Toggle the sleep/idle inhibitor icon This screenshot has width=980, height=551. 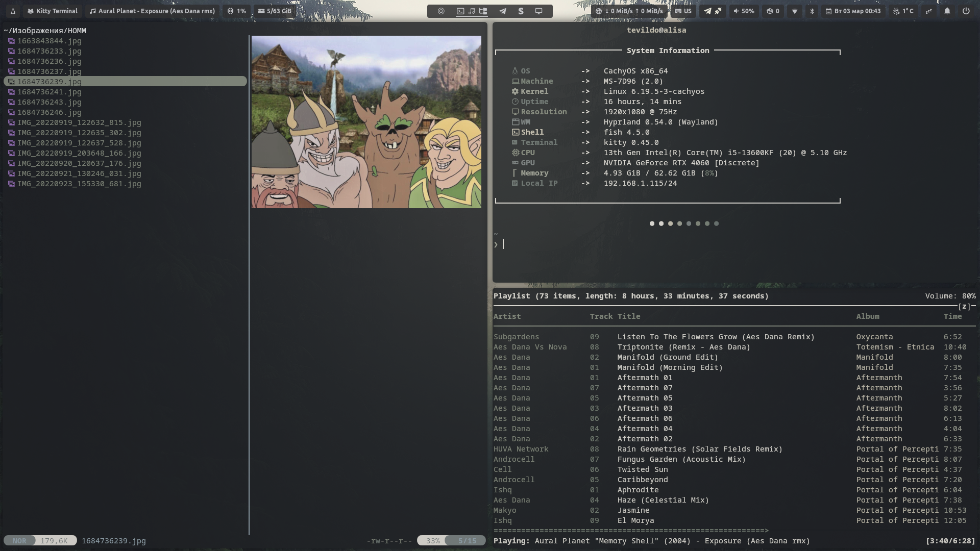tap(928, 11)
